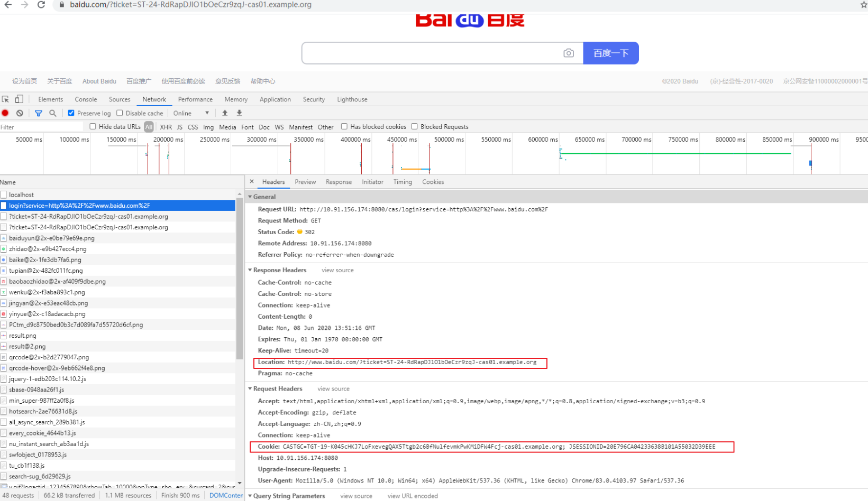The height and width of the screenshot is (501, 868).
Task: Click the network Filter text field
Action: point(41,127)
